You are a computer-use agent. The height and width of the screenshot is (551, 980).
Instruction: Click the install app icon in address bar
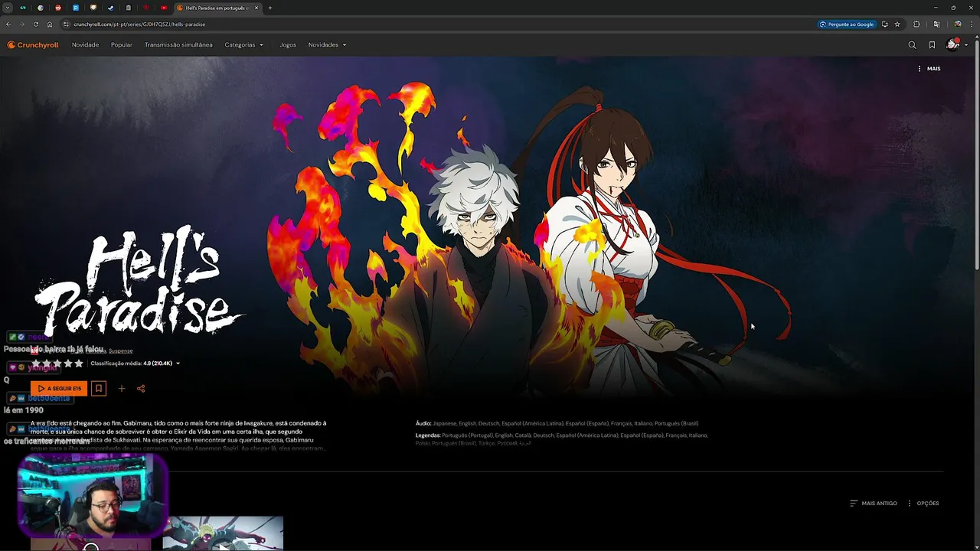pyautogui.click(x=885, y=24)
